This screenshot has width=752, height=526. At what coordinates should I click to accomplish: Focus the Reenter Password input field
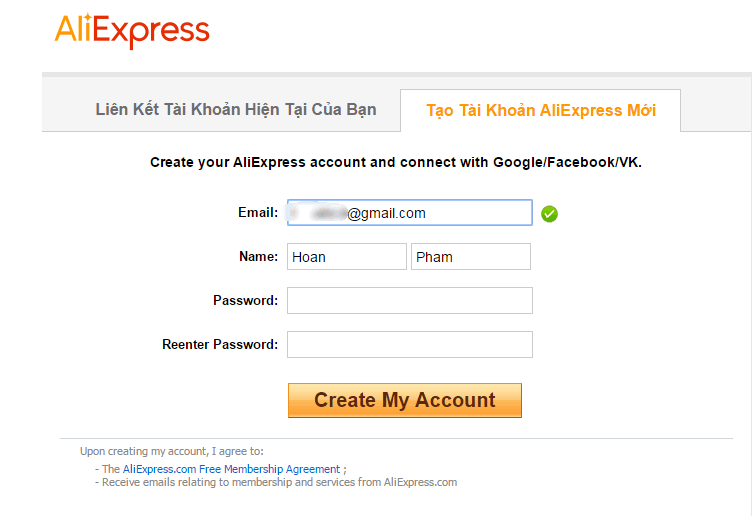click(x=409, y=345)
